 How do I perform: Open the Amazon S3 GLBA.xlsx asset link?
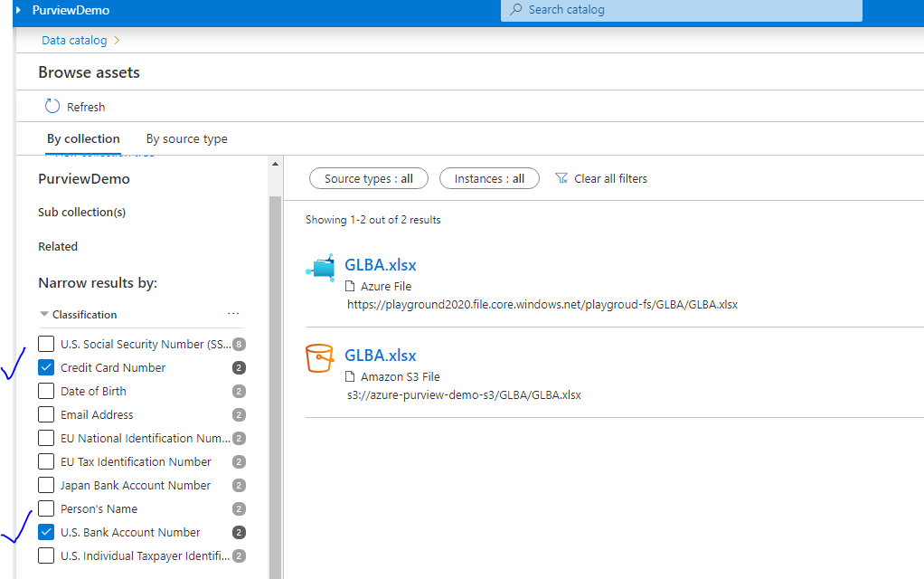(x=380, y=355)
